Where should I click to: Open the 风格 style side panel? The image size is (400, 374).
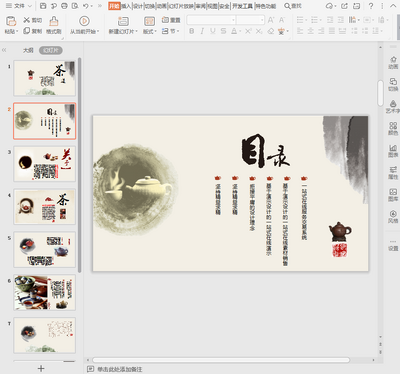pyautogui.click(x=393, y=216)
